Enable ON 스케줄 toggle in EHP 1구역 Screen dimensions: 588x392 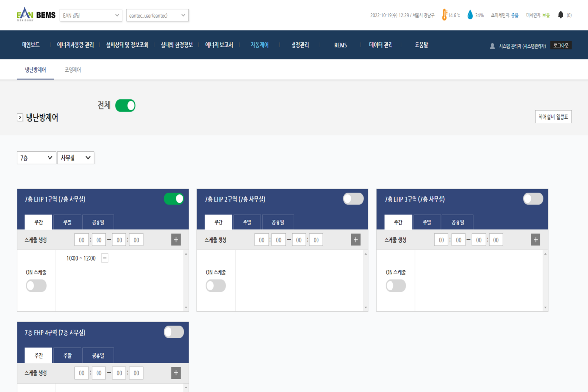[36, 286]
